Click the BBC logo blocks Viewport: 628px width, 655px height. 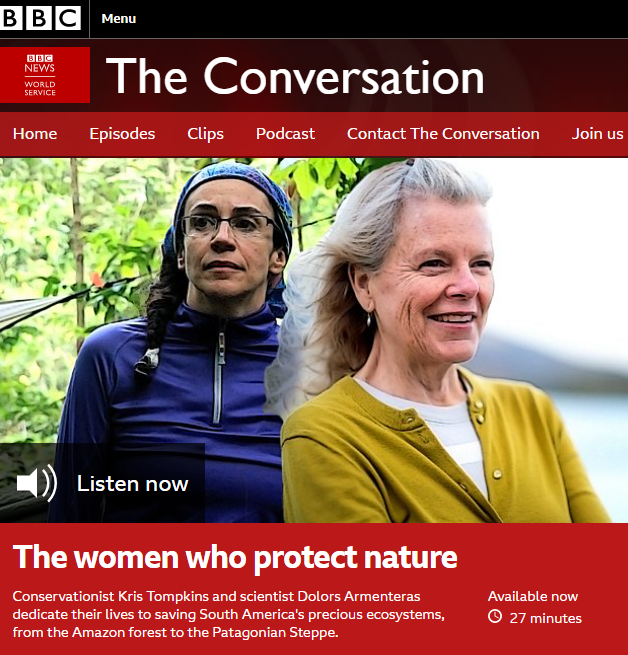click(x=40, y=18)
